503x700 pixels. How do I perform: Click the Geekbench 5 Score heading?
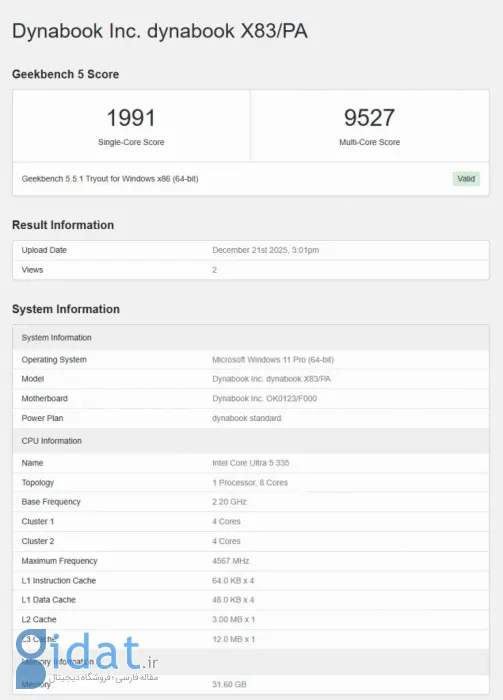pyautogui.click(x=66, y=74)
